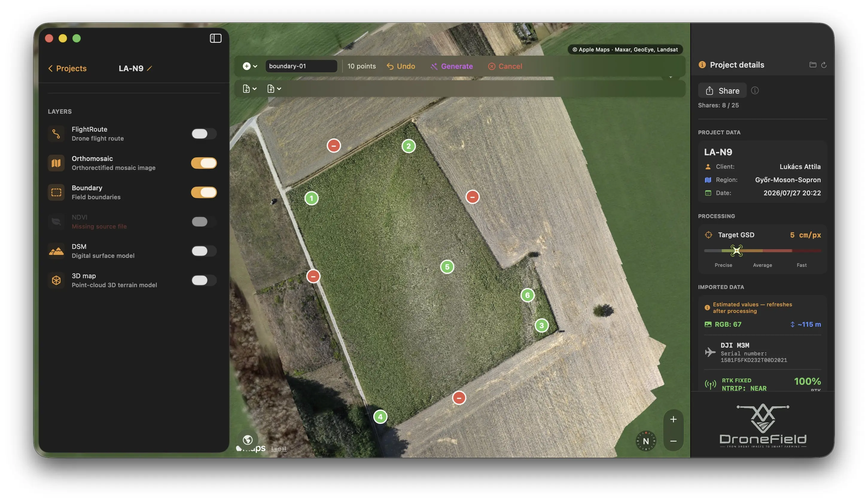Click the DSM mountain icon

(x=56, y=251)
